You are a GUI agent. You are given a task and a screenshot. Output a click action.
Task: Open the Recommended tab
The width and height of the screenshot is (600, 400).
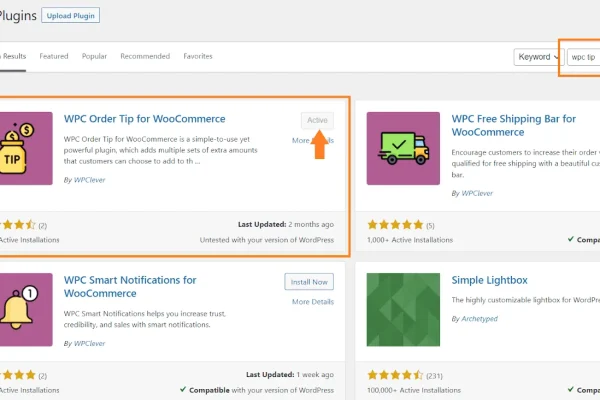pyautogui.click(x=145, y=56)
